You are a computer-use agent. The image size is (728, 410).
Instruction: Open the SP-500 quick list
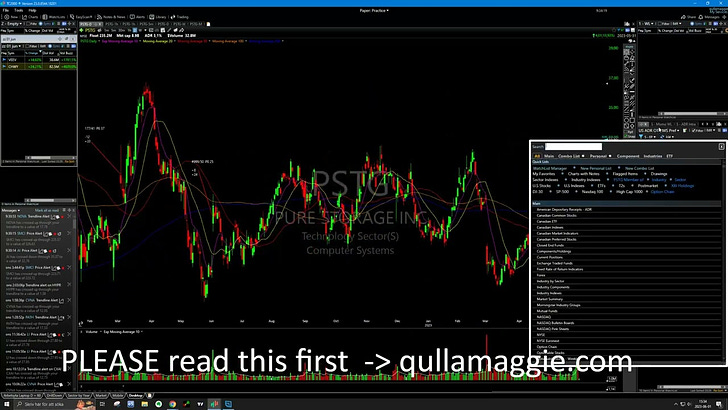tap(562, 191)
